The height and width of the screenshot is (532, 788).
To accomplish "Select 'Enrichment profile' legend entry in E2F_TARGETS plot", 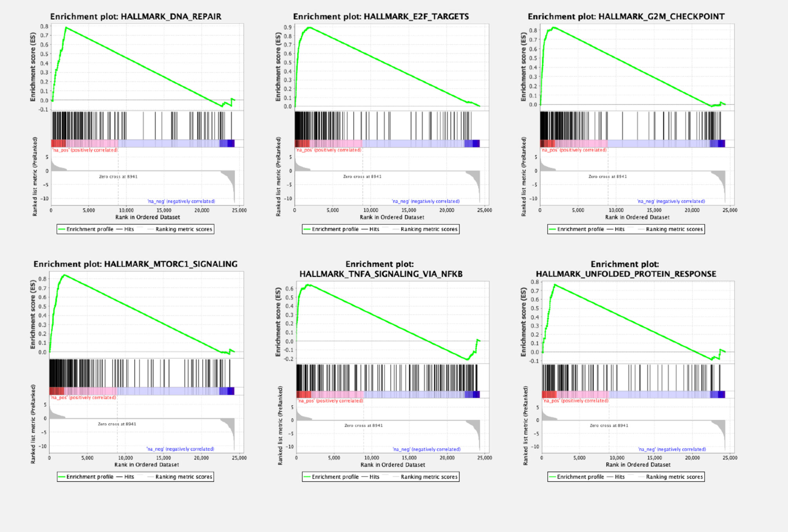I will coord(331,229).
